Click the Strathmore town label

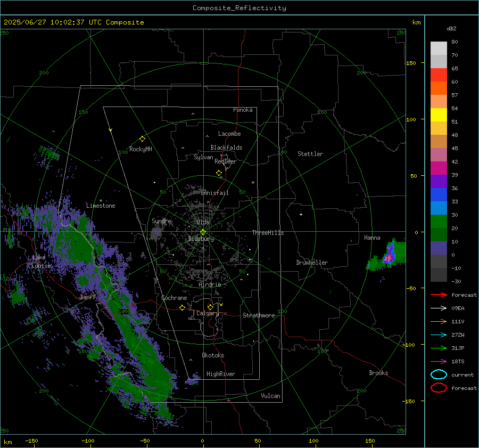pyautogui.click(x=259, y=315)
